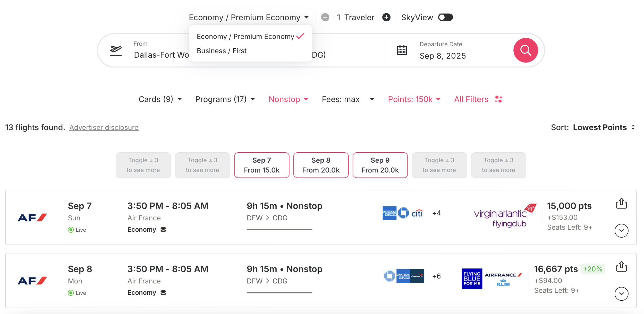Select Business / First cabin option
644x314 pixels.
222,51
